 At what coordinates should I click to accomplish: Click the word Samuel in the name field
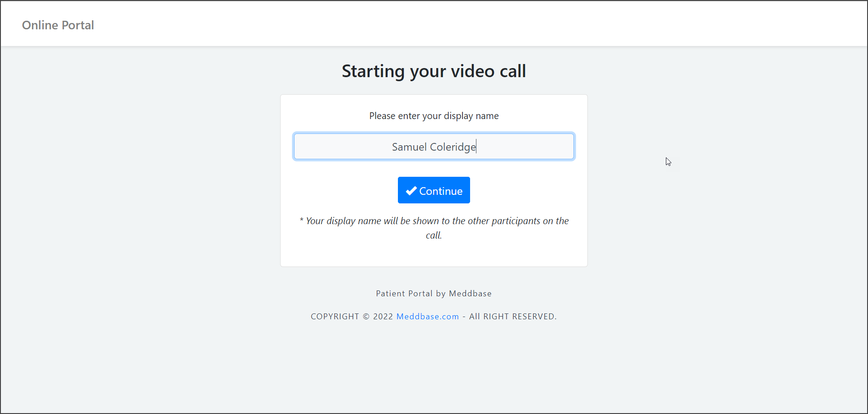pos(409,147)
